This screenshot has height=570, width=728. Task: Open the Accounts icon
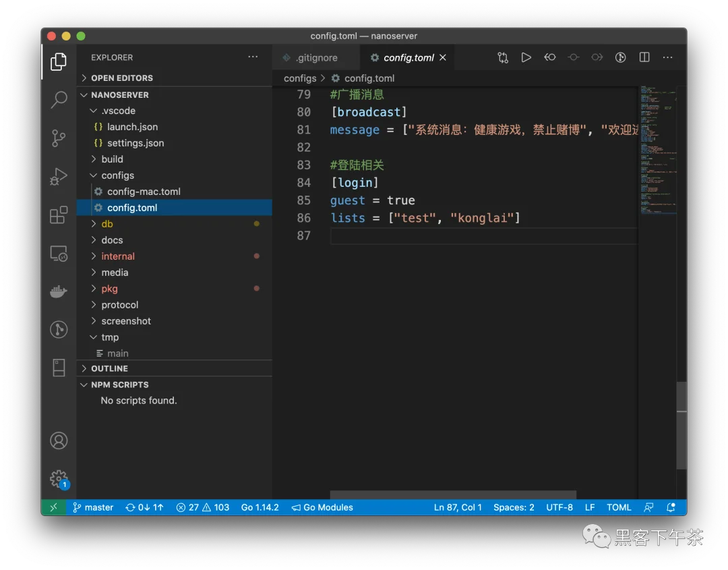click(59, 440)
